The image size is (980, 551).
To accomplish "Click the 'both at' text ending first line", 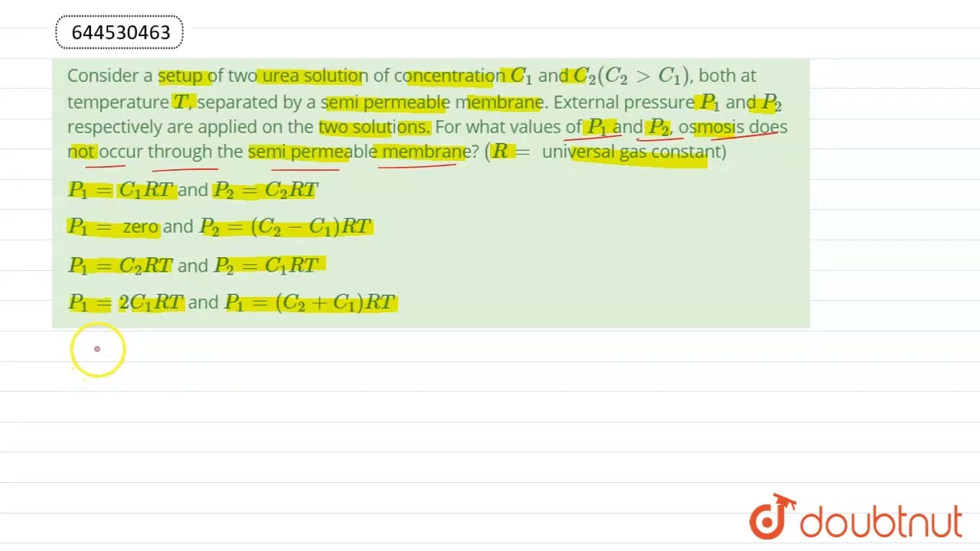I will [727, 76].
